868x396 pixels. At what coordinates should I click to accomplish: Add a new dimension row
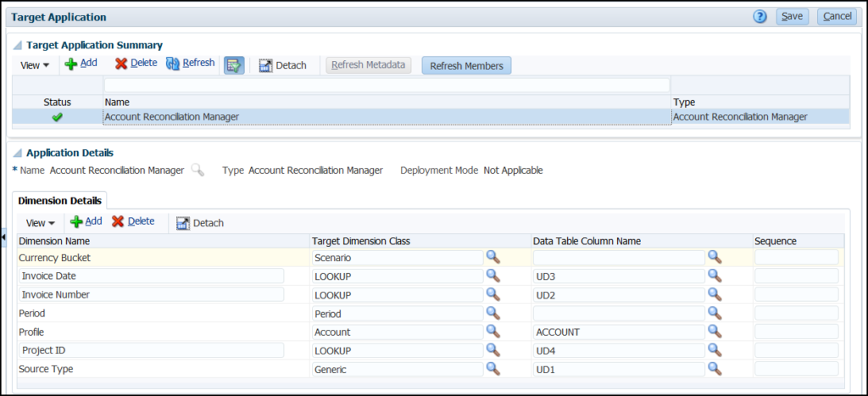click(x=86, y=221)
